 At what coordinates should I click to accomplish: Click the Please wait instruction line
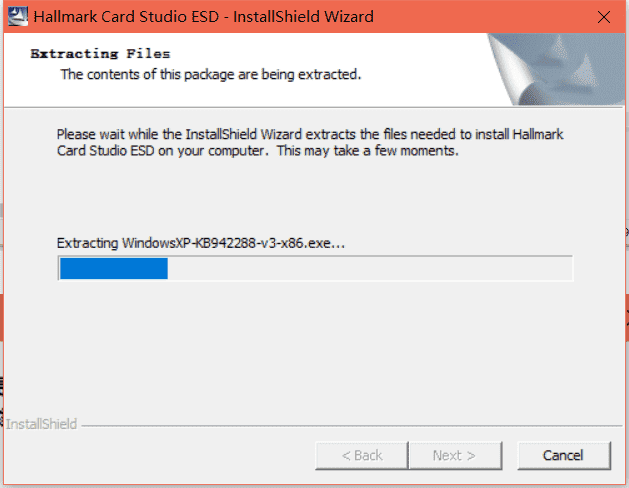click(310, 134)
